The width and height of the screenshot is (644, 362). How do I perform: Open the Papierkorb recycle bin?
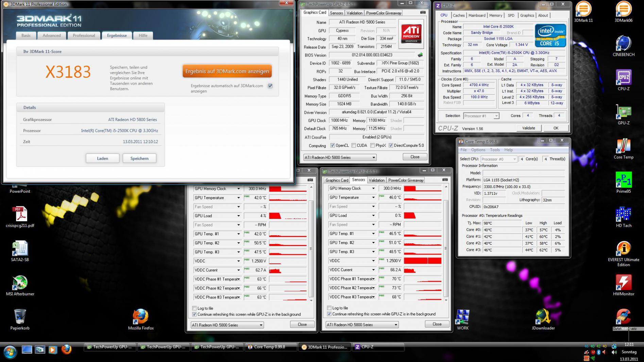coord(20,320)
